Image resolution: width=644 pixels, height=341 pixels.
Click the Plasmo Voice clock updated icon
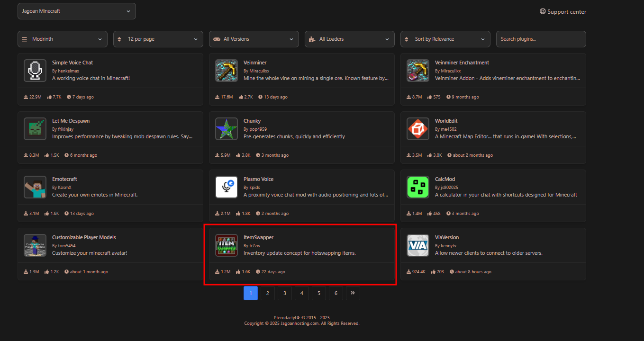pos(258,214)
